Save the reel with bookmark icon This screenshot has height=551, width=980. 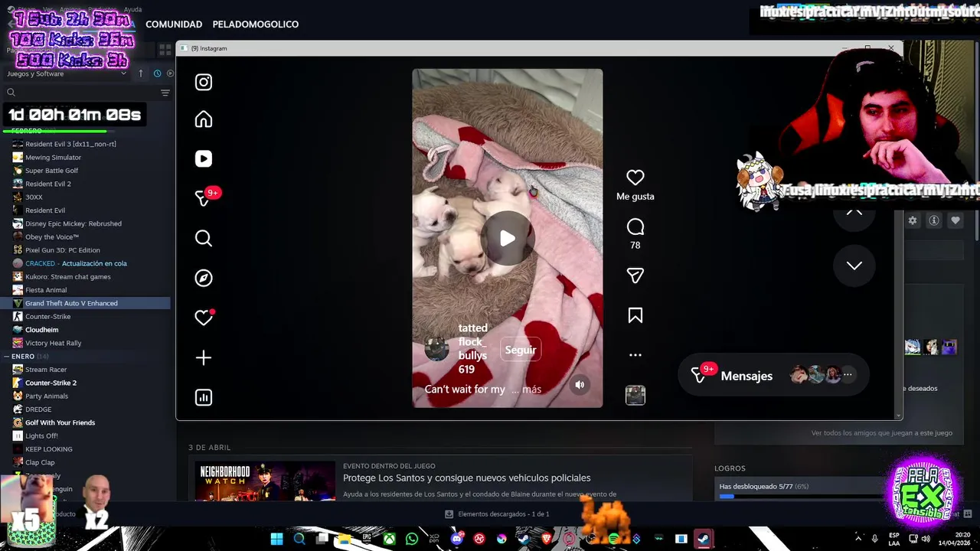coord(635,315)
